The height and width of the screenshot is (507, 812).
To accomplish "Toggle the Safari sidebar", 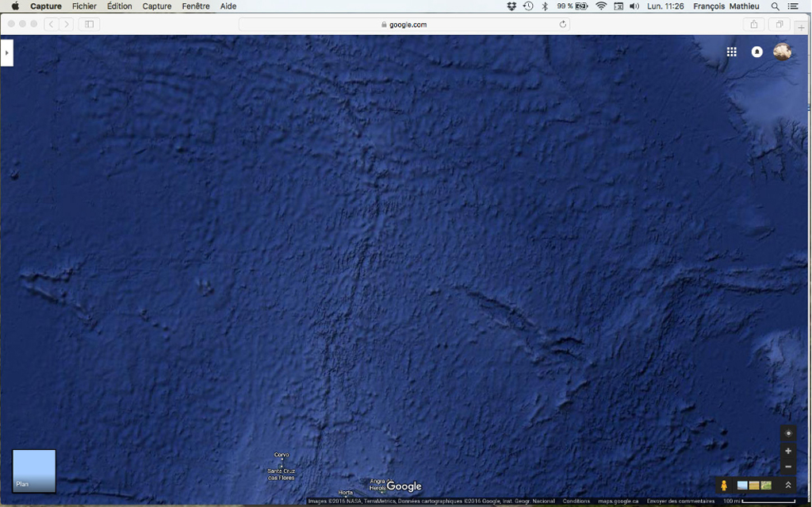I will (89, 25).
